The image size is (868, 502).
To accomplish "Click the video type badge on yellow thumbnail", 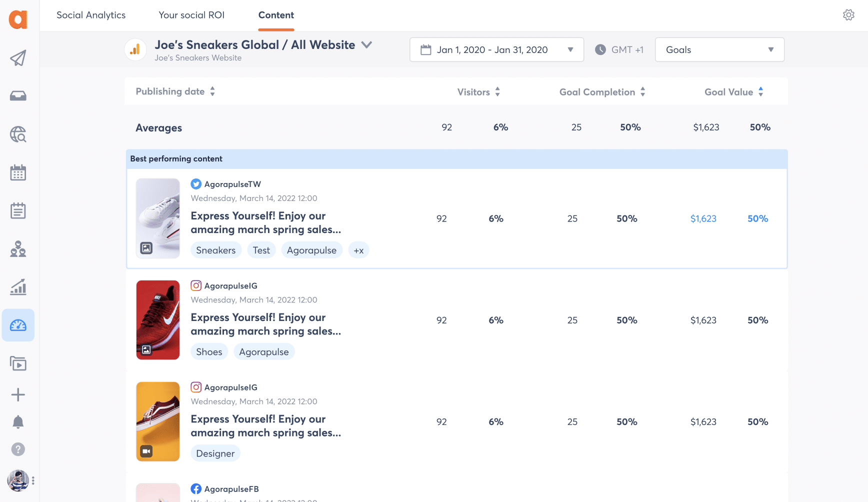I will [x=146, y=451].
